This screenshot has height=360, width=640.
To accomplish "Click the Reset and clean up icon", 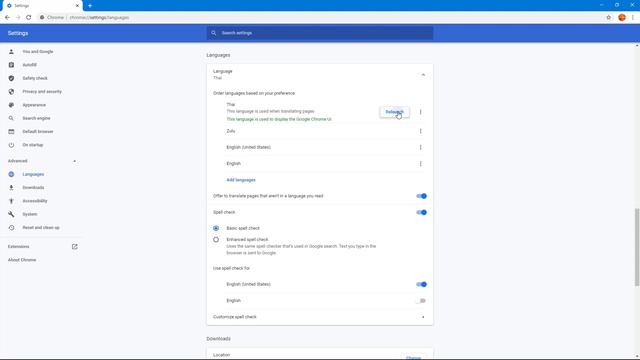I will (11, 228).
